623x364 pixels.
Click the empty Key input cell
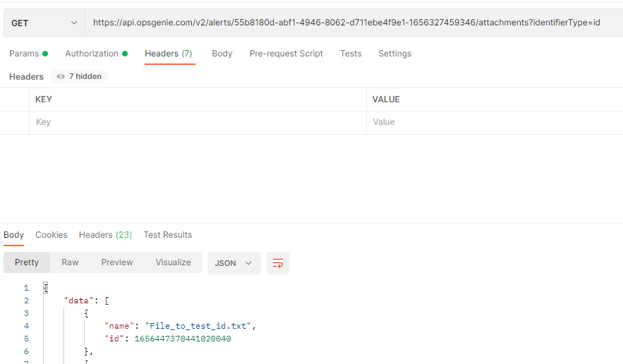pyautogui.click(x=198, y=123)
